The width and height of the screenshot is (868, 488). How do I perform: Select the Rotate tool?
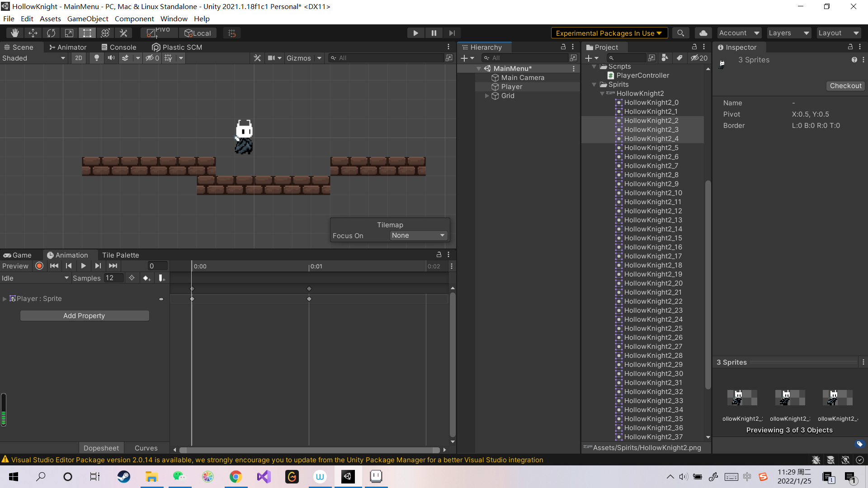tap(51, 33)
